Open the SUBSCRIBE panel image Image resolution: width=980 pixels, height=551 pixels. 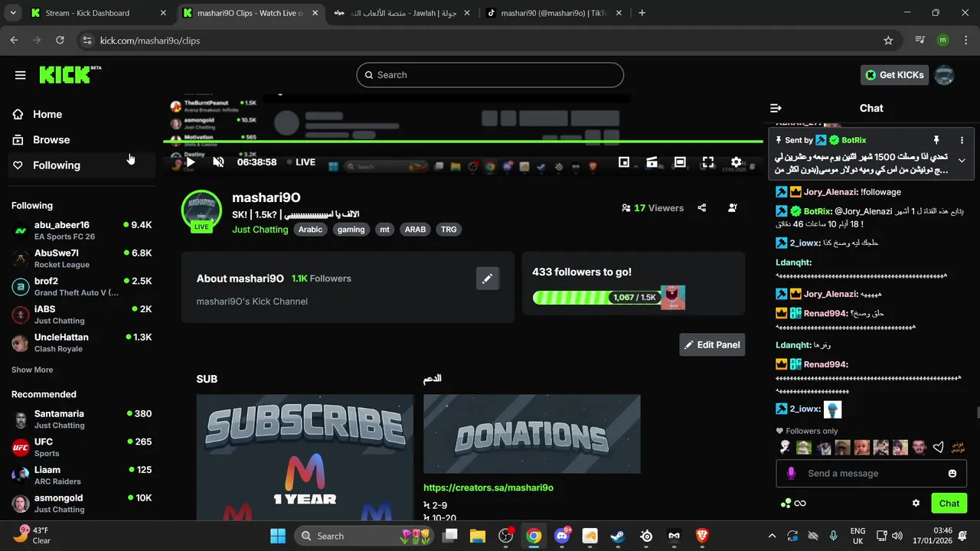point(305,458)
